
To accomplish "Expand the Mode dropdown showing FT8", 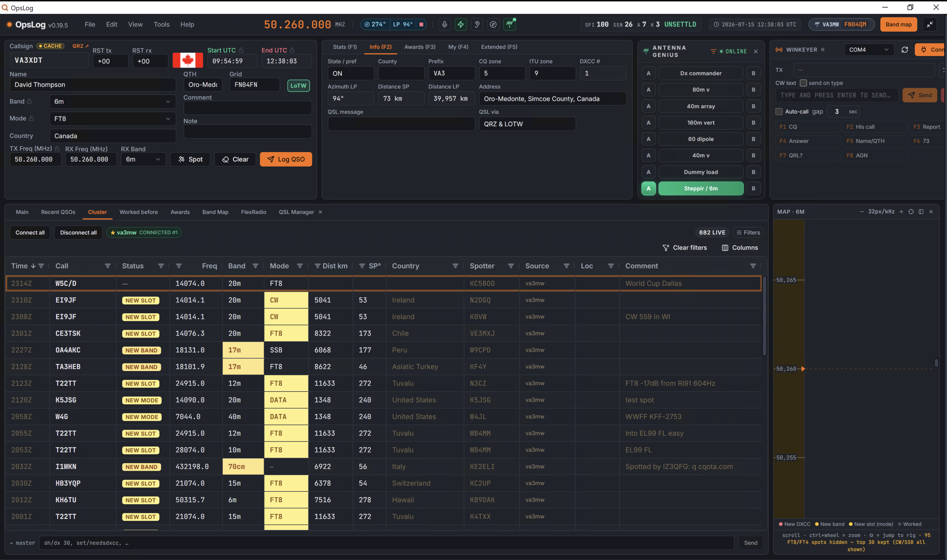I will [112, 119].
